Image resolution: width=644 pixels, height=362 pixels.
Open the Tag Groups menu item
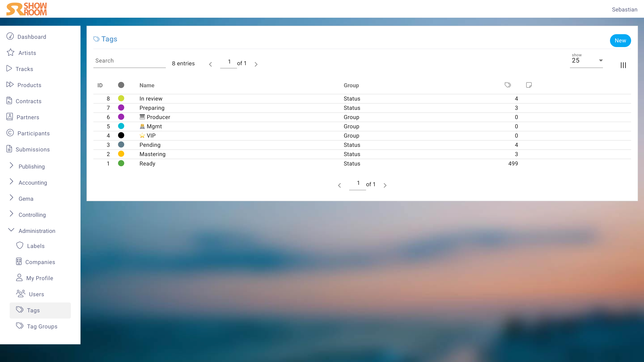click(42, 326)
